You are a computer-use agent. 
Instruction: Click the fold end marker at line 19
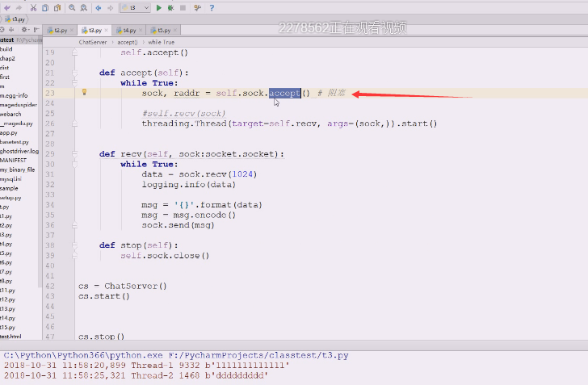point(74,52)
